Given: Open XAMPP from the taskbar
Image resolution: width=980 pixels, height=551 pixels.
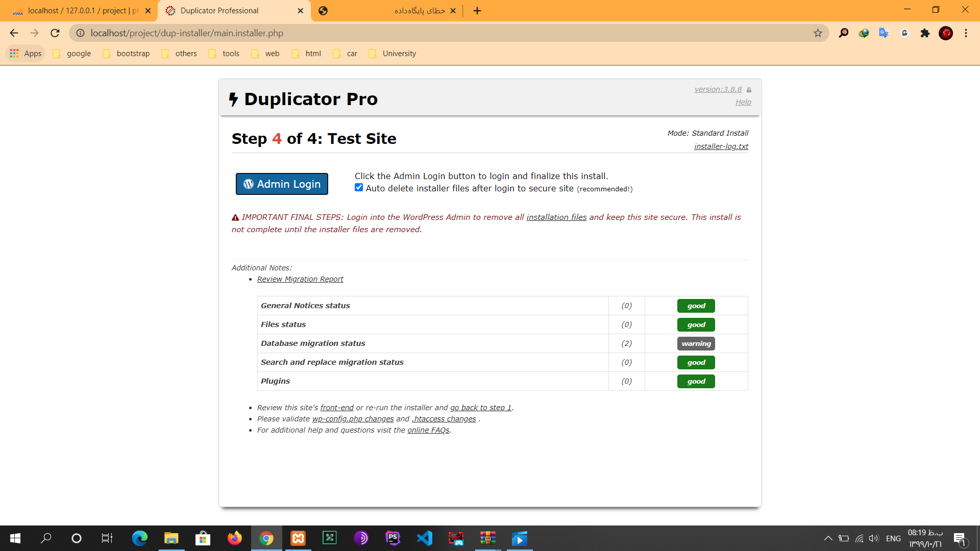Looking at the screenshot, I should click(x=298, y=538).
